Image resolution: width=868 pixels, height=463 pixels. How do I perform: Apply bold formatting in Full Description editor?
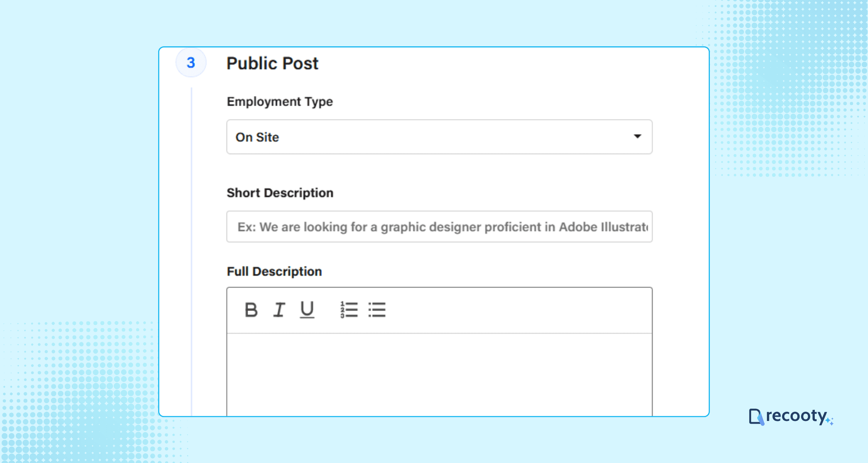(x=251, y=310)
